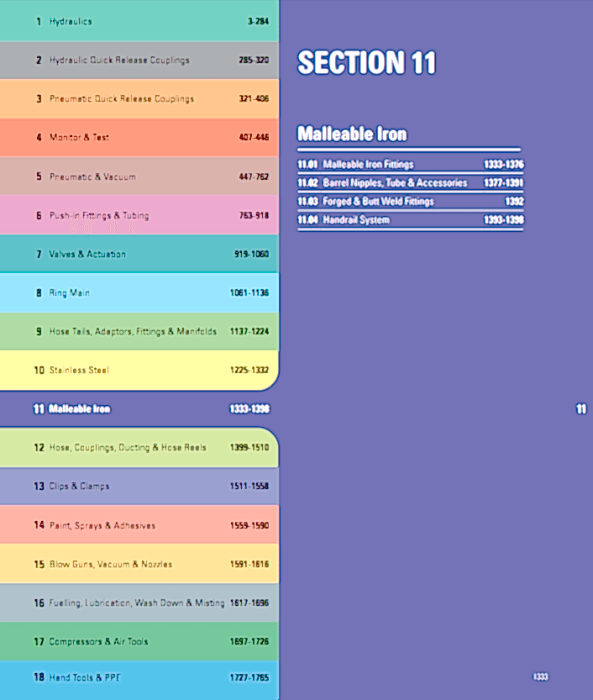The height and width of the screenshot is (700, 593).
Task: Select Hose Tails, Adaptors, Fittings & Manifolds
Action: coord(139,331)
